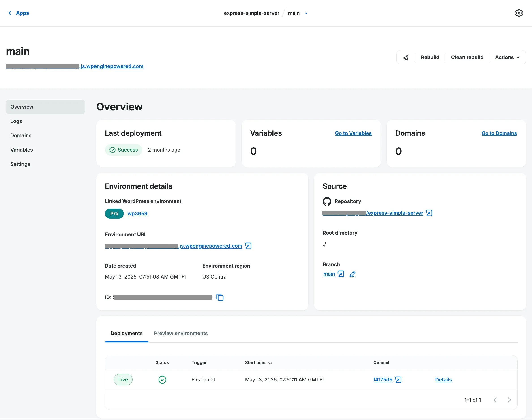The width and height of the screenshot is (532, 420).
Task: Copy the environment ID
Action: click(220, 297)
